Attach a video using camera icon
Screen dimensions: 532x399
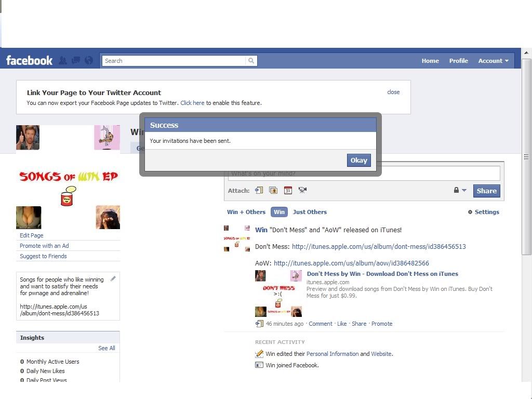[302, 191]
